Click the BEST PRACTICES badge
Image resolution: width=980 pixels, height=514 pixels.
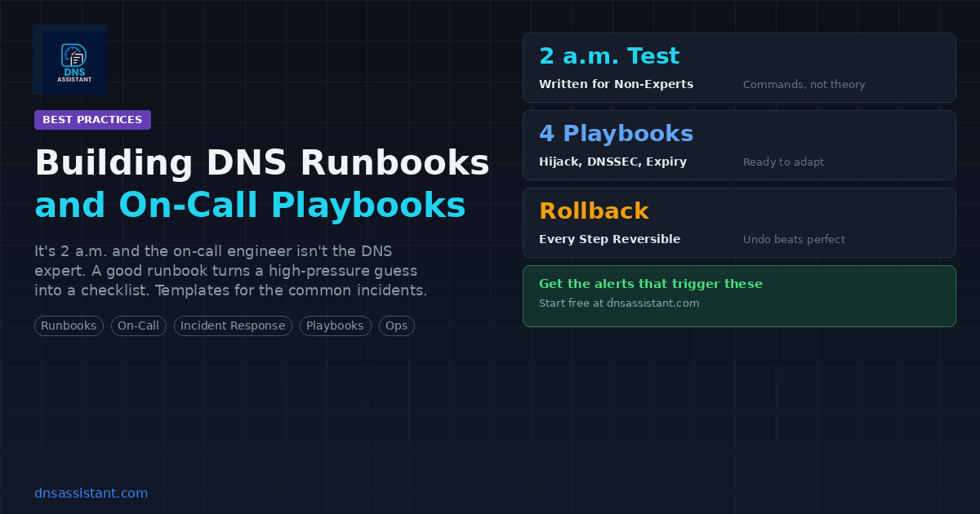92,120
